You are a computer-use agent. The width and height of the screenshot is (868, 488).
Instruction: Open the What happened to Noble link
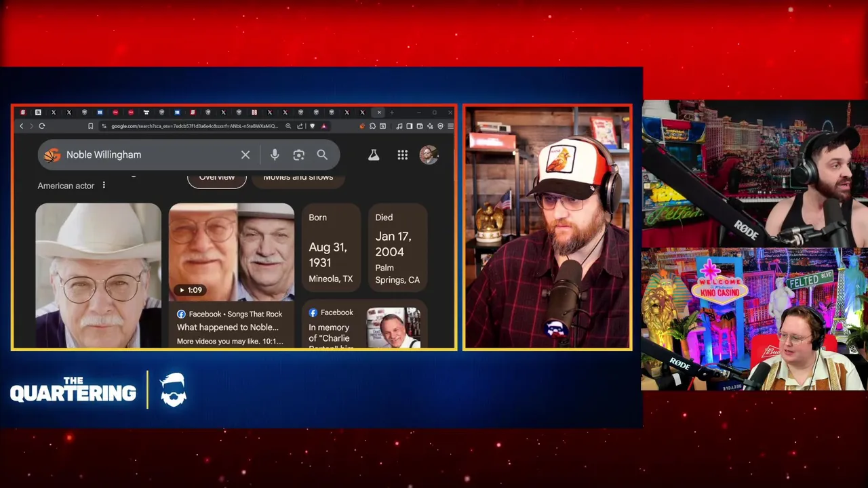228,327
